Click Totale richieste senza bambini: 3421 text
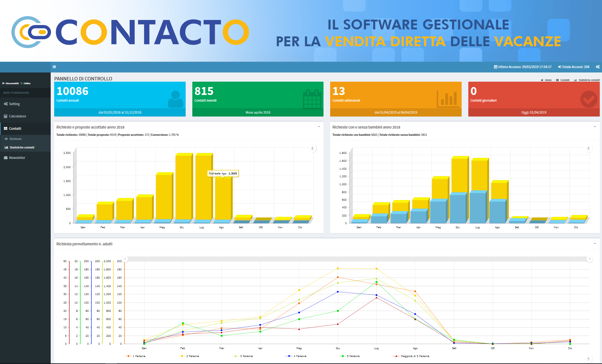Screen dimensions: 602x364 pyautogui.click(x=403, y=135)
